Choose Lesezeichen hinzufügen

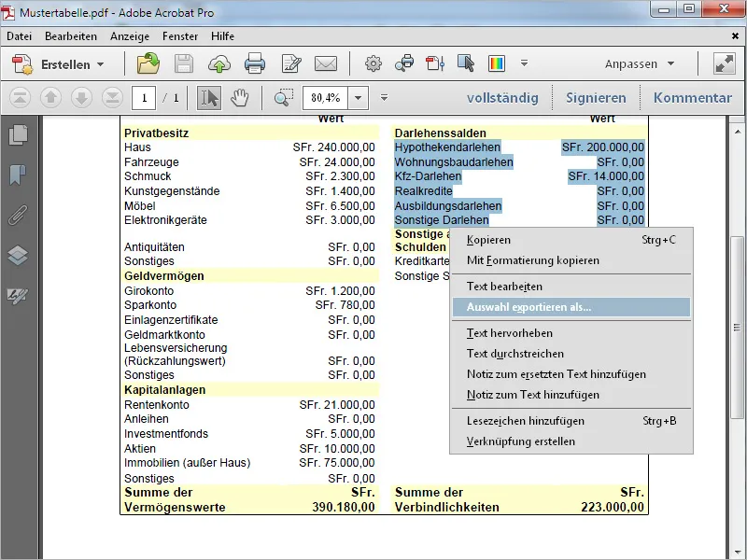571,421
